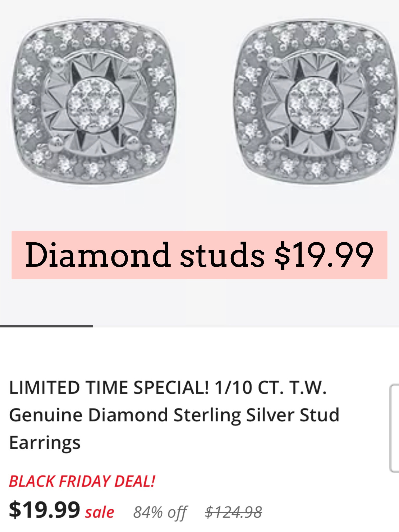Select the bold $19.99 sale price
Viewport: 399px width, 532px height.
pos(44,510)
